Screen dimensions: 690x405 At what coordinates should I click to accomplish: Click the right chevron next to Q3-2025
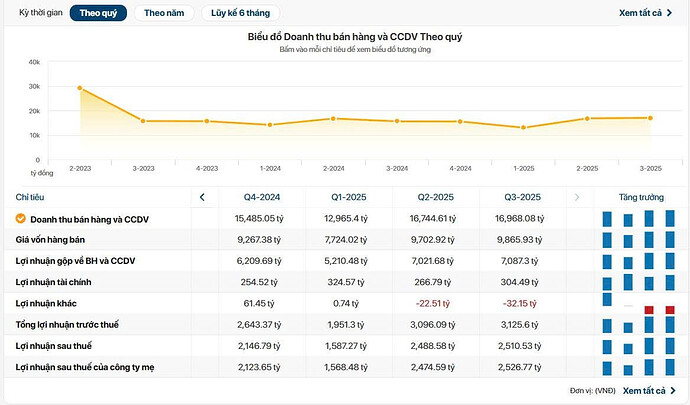(575, 197)
